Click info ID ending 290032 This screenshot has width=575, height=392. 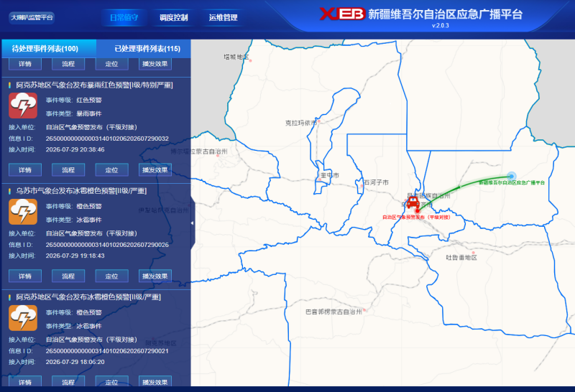[107, 139]
